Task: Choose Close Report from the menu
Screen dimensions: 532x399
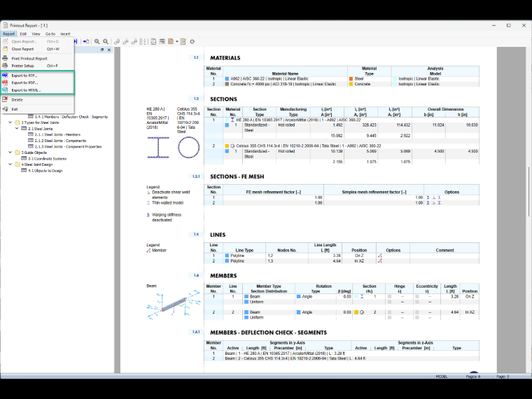Action: pos(37,49)
